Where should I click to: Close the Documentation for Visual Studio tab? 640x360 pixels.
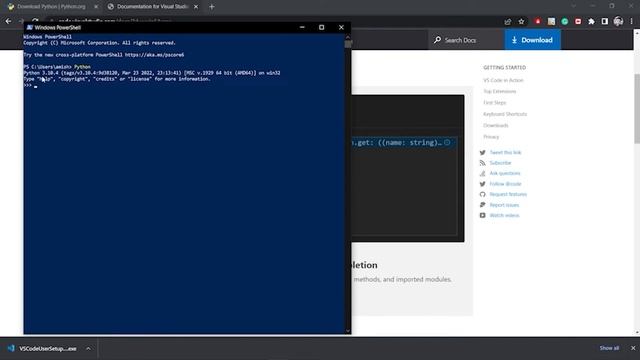(x=196, y=7)
